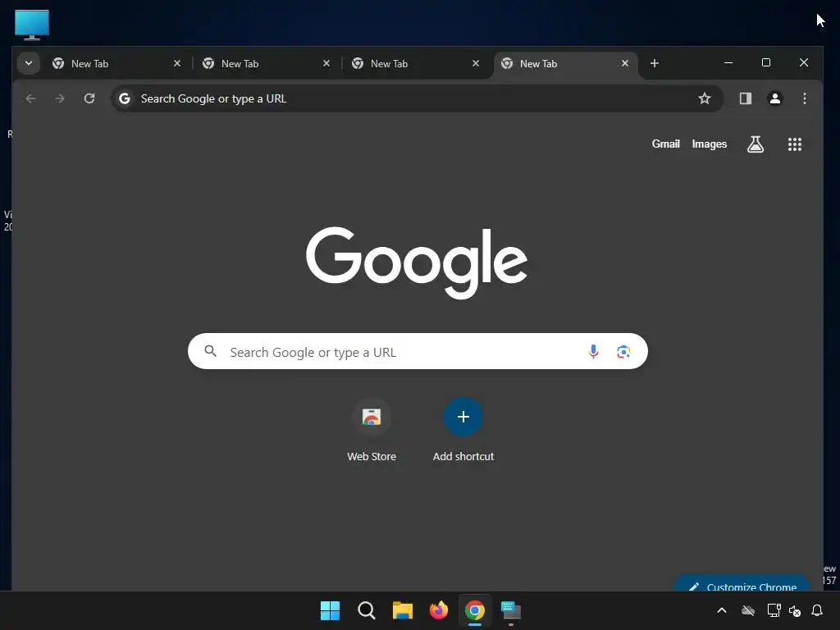Open the Chrome profile avatar menu
This screenshot has width=840, height=630.
click(774, 98)
